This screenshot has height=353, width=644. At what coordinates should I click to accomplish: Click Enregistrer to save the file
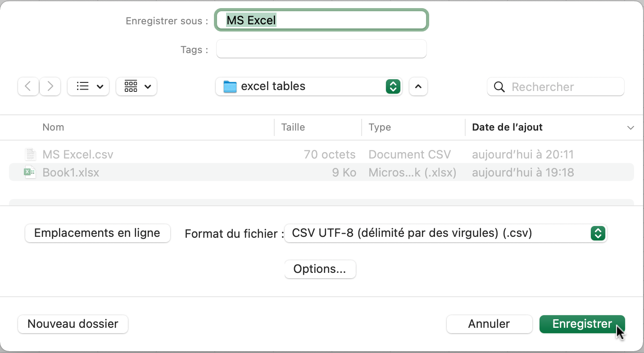[582, 324]
